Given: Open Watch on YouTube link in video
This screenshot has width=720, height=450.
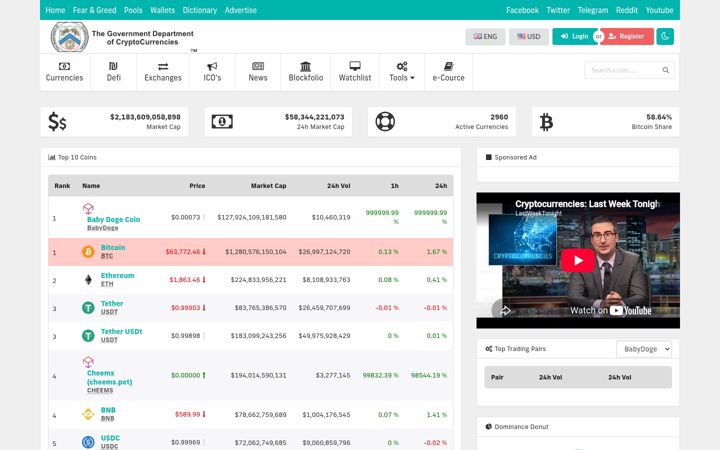Looking at the screenshot, I should (611, 311).
